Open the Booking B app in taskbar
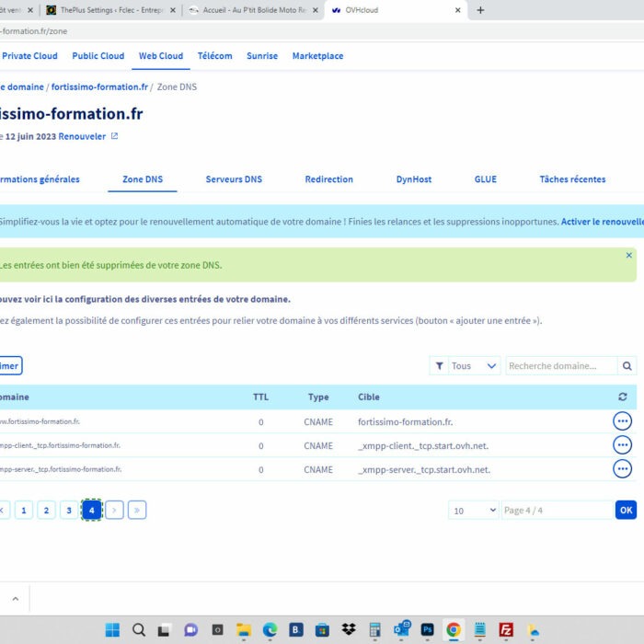This screenshot has height=644, width=644. (x=296, y=629)
